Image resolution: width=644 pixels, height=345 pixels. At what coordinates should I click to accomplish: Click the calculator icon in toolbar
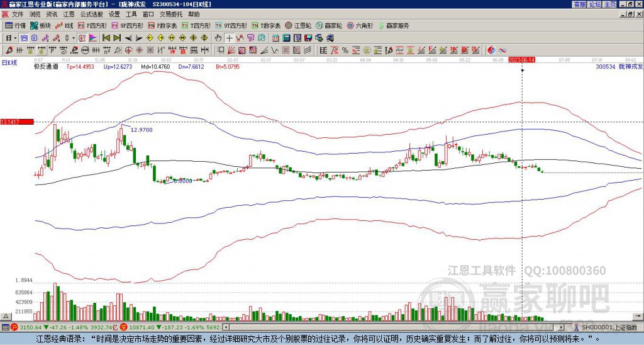pyautogui.click(x=286, y=38)
